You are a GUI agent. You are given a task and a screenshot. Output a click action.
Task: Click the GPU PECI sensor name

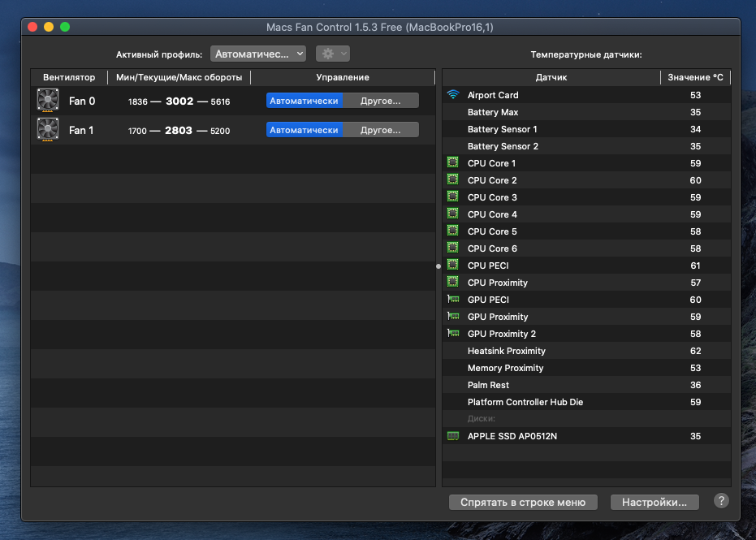[488, 300]
